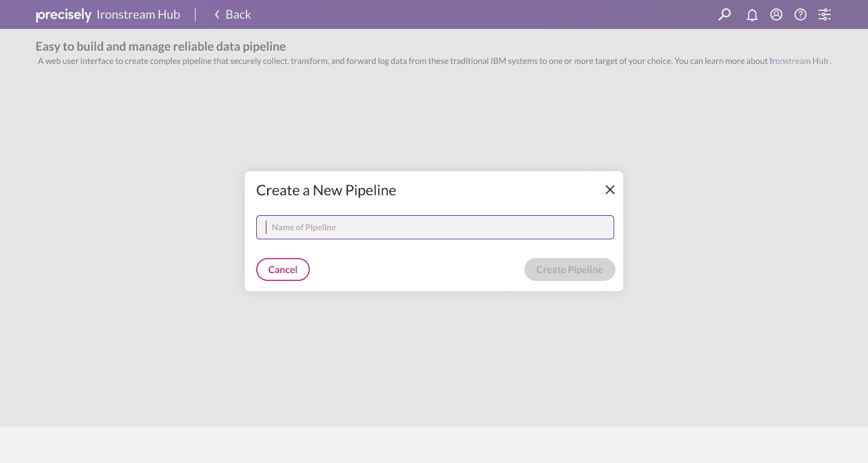This screenshot has width=868, height=463.
Task: Open the user account profile icon
Action: [x=776, y=14]
